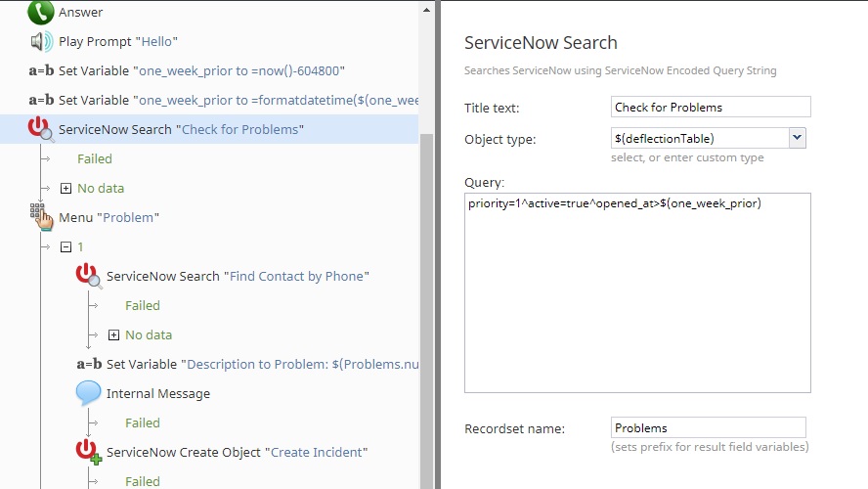
Task: Collapse menu branch 1
Action: tap(65, 247)
